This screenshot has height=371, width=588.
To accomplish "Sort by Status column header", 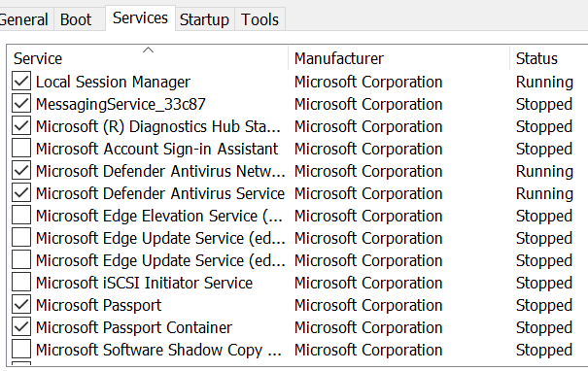I will 548,58.
